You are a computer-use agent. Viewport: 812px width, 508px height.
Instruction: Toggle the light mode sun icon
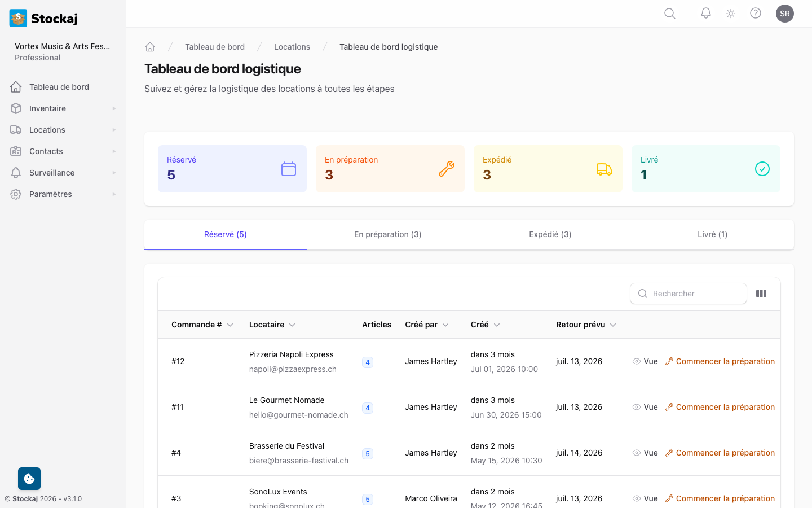click(730, 13)
